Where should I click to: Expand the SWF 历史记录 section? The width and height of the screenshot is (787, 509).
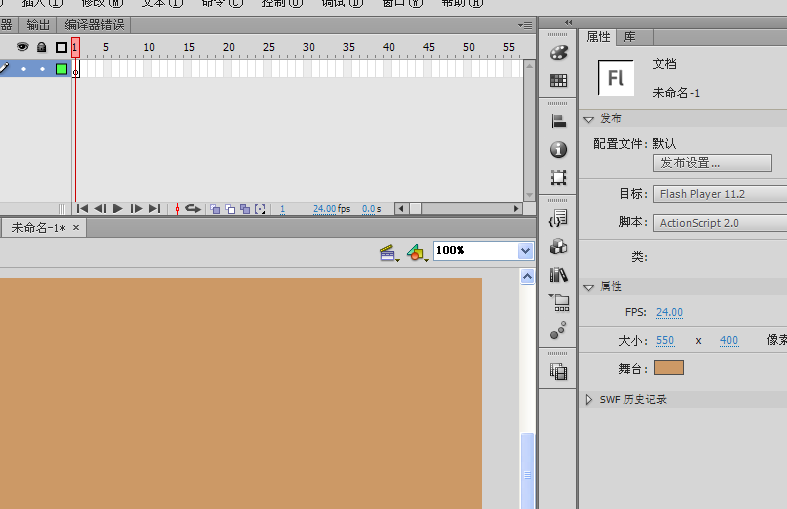click(x=589, y=400)
